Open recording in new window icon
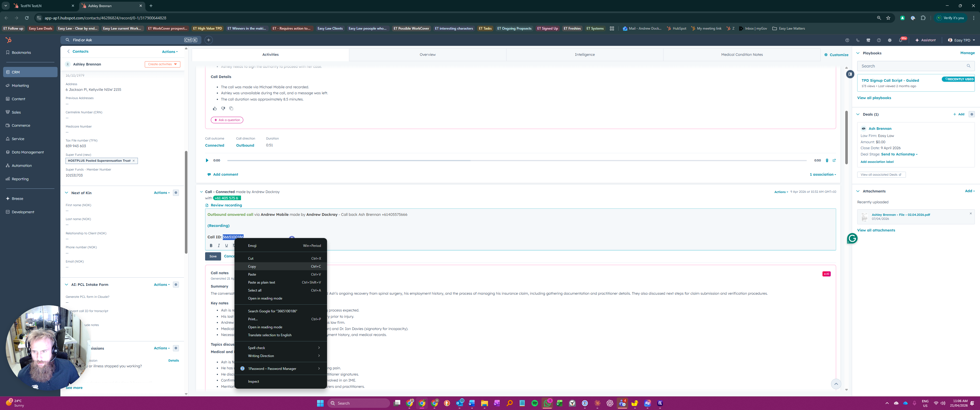The height and width of the screenshot is (410, 980). (x=834, y=161)
